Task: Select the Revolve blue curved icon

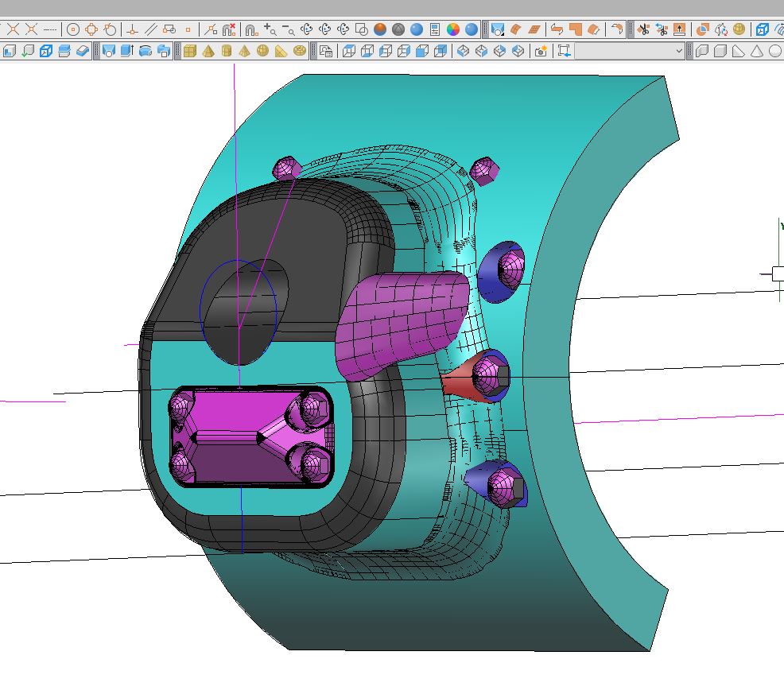Action: point(145,51)
